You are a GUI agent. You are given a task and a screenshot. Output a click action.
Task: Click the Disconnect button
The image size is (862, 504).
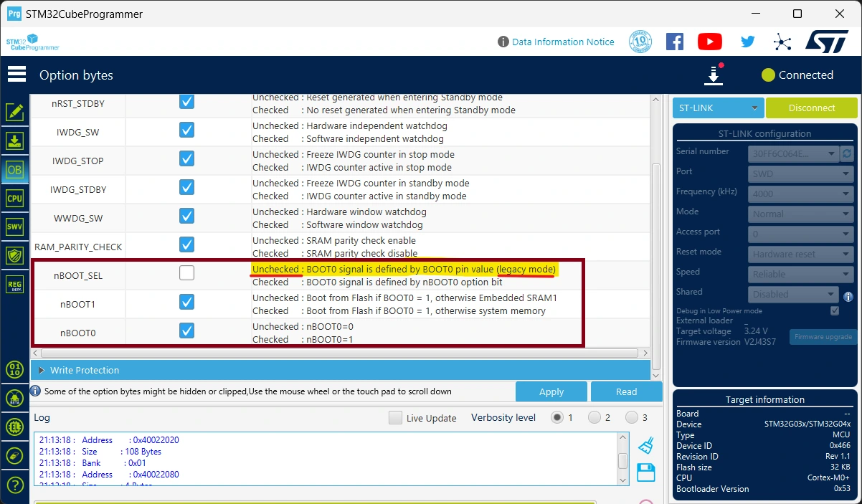pyautogui.click(x=812, y=108)
